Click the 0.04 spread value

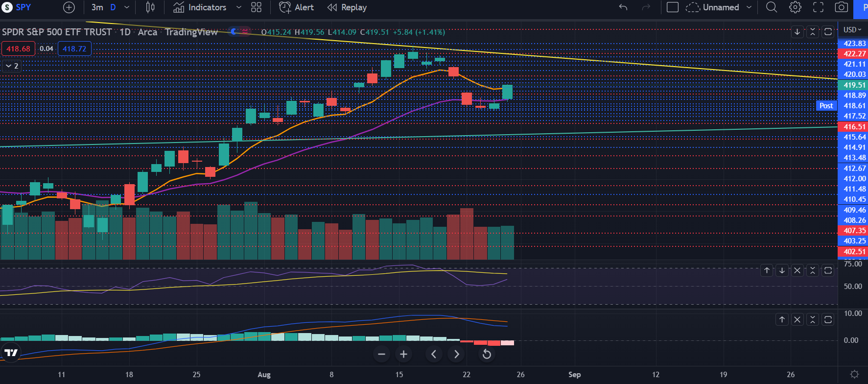[47, 48]
